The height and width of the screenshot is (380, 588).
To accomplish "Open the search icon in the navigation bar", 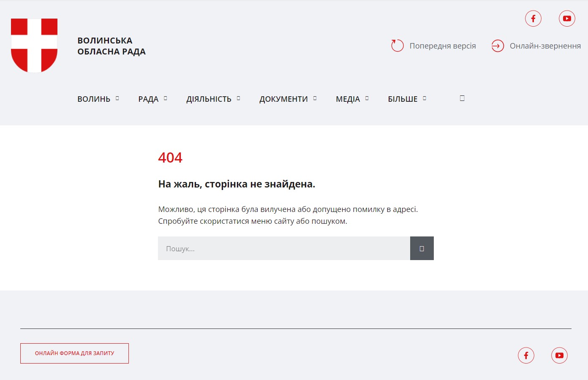I will (462, 98).
